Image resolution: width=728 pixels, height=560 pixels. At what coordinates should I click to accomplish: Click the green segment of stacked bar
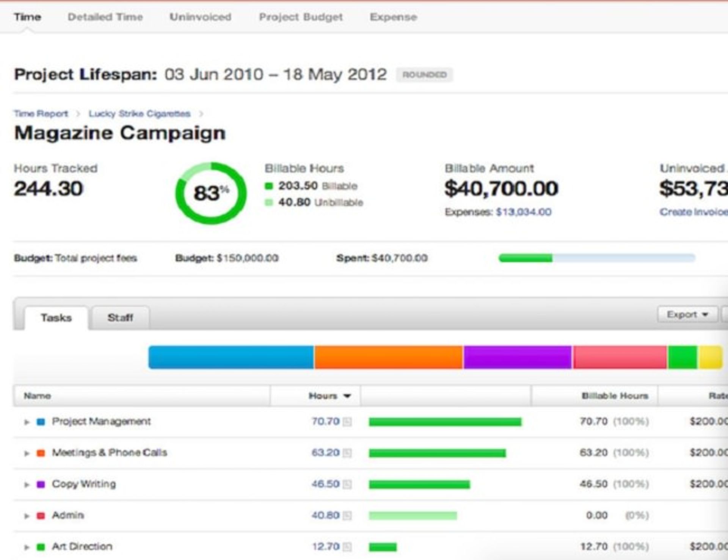(x=682, y=357)
